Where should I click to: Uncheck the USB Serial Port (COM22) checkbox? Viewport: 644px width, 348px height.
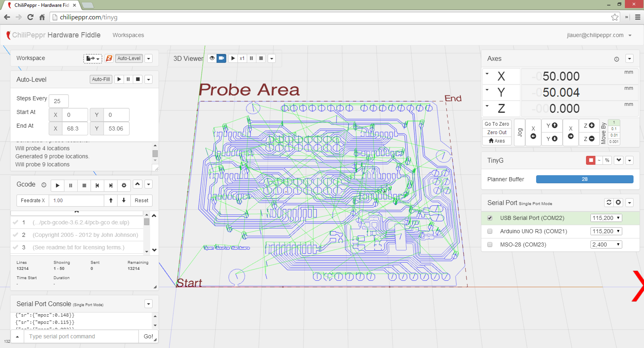pyautogui.click(x=490, y=218)
